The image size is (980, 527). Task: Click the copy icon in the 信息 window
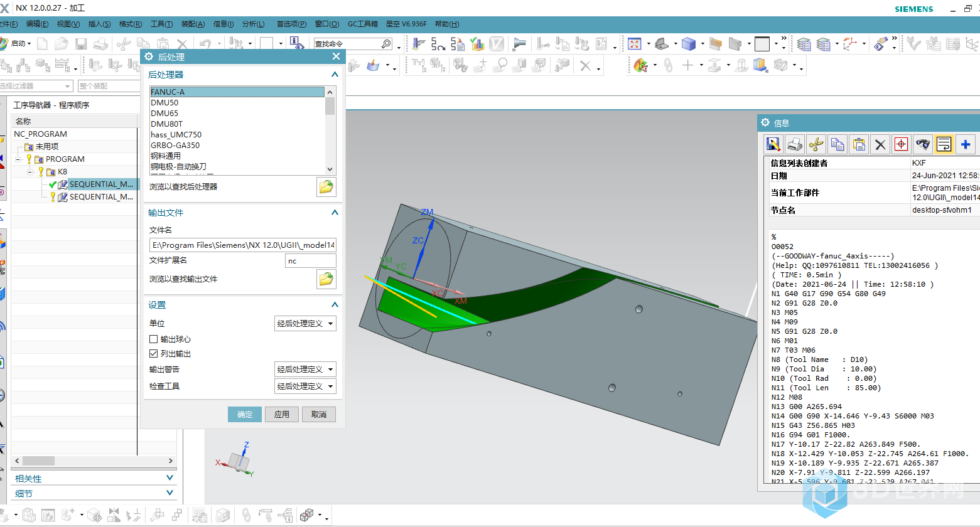(837, 144)
